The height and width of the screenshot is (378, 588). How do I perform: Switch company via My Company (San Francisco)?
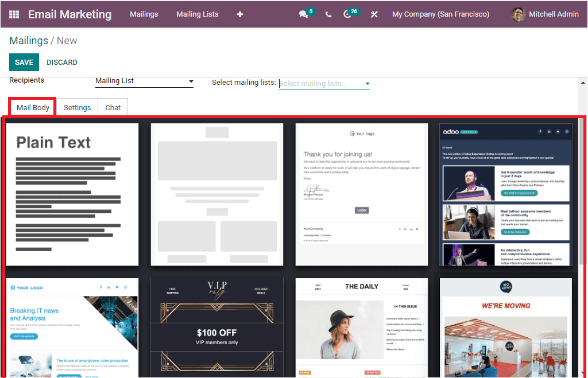click(440, 14)
